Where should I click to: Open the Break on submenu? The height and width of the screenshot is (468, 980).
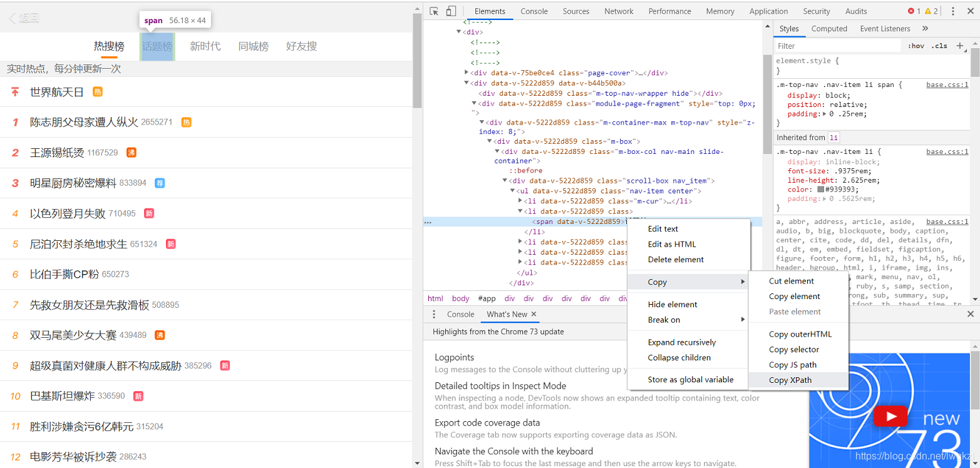click(688, 320)
